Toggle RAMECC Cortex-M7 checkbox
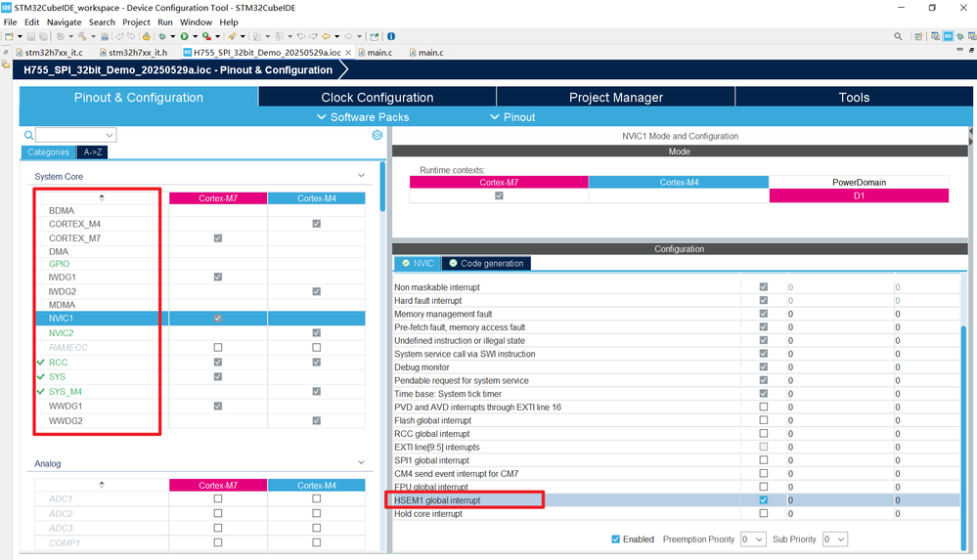977x560 pixels. click(x=217, y=347)
